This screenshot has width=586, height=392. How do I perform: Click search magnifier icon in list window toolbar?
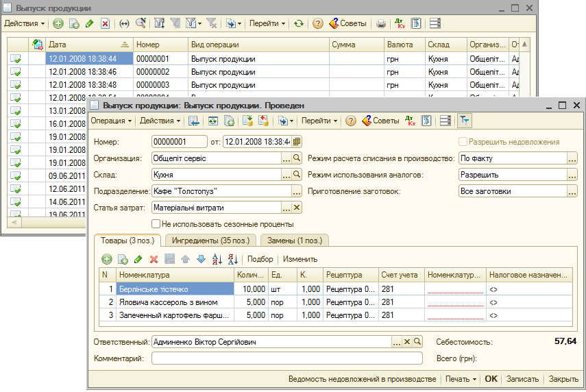click(x=141, y=23)
